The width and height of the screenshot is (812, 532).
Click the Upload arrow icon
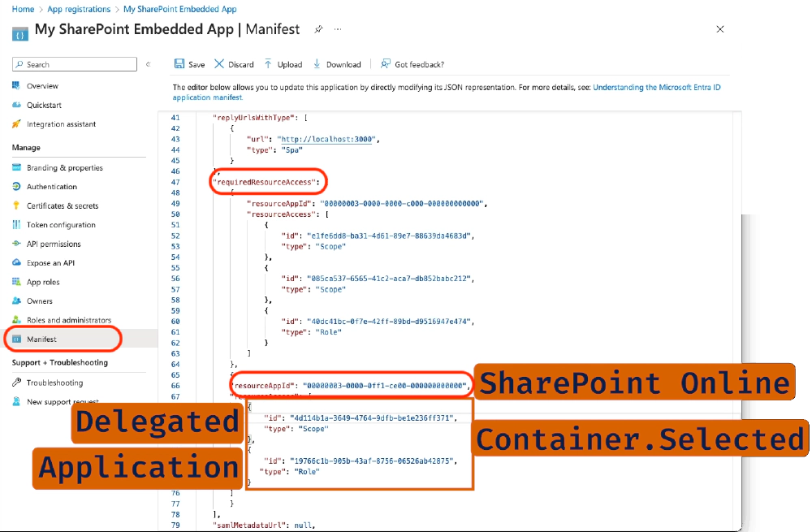tap(268, 63)
